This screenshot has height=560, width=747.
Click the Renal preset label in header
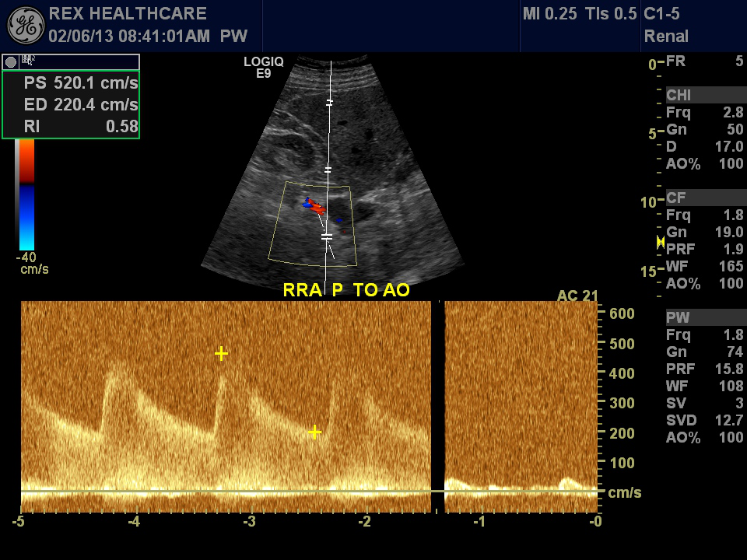click(666, 36)
